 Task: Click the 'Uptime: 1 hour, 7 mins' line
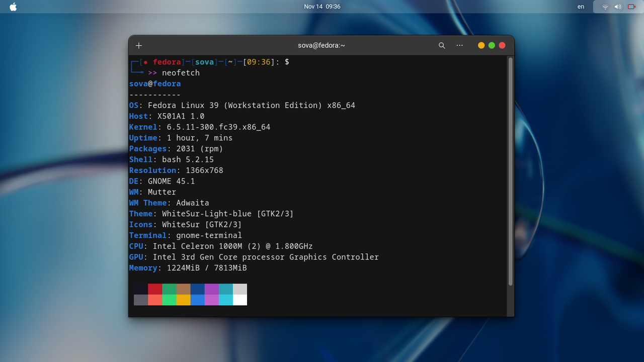[x=181, y=138]
